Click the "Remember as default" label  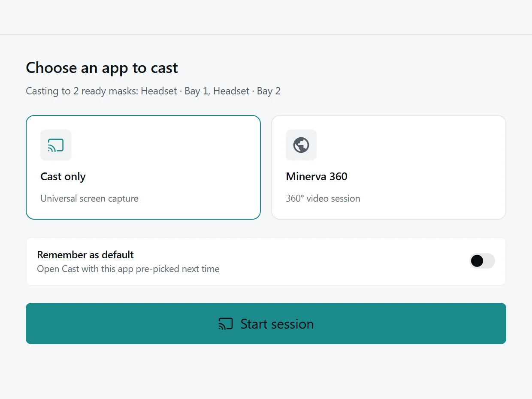pos(85,255)
